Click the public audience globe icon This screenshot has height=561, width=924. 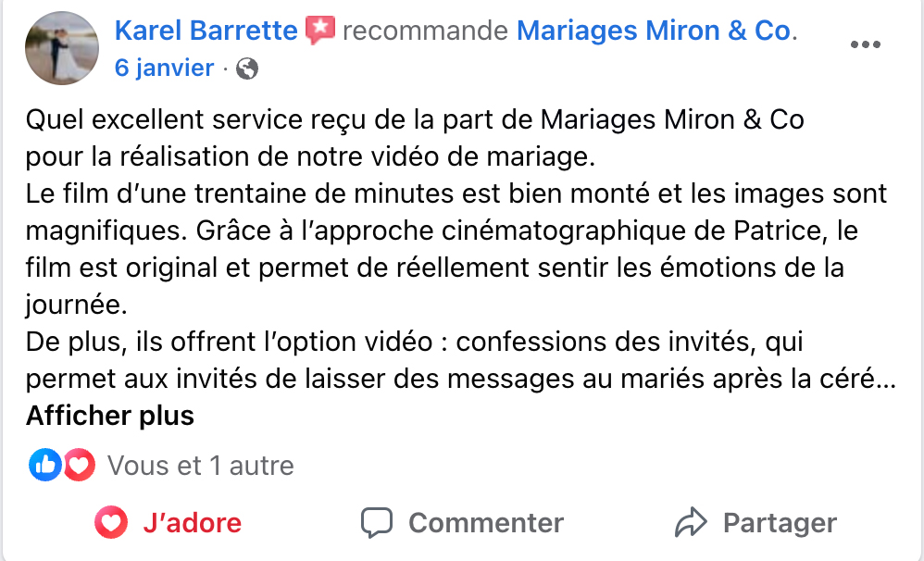click(247, 69)
